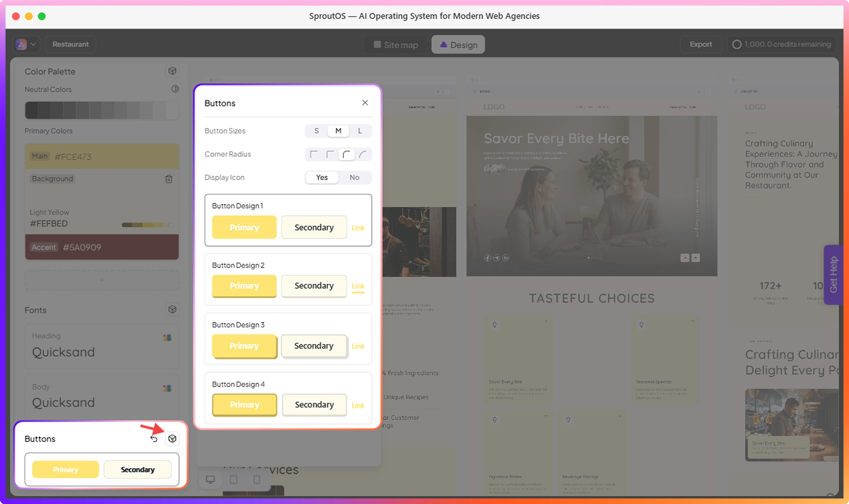Viewport: 849px width, 504px height.
Task: Close the Buttons popup panel
Action: (x=365, y=103)
